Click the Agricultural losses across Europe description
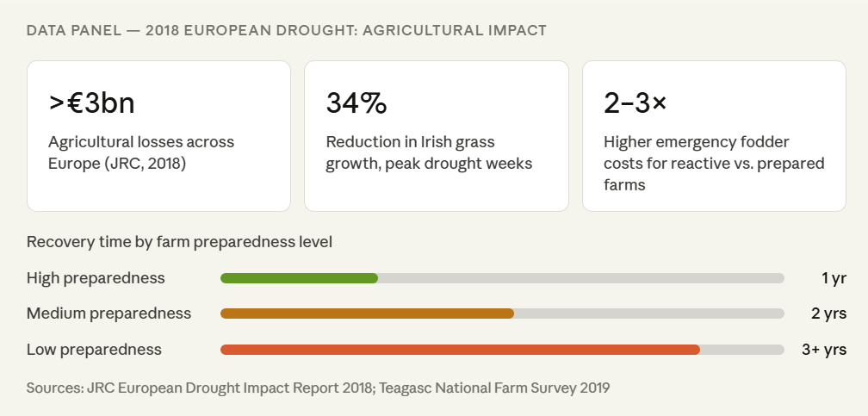Image resolution: width=868 pixels, height=416 pixels. click(x=141, y=152)
